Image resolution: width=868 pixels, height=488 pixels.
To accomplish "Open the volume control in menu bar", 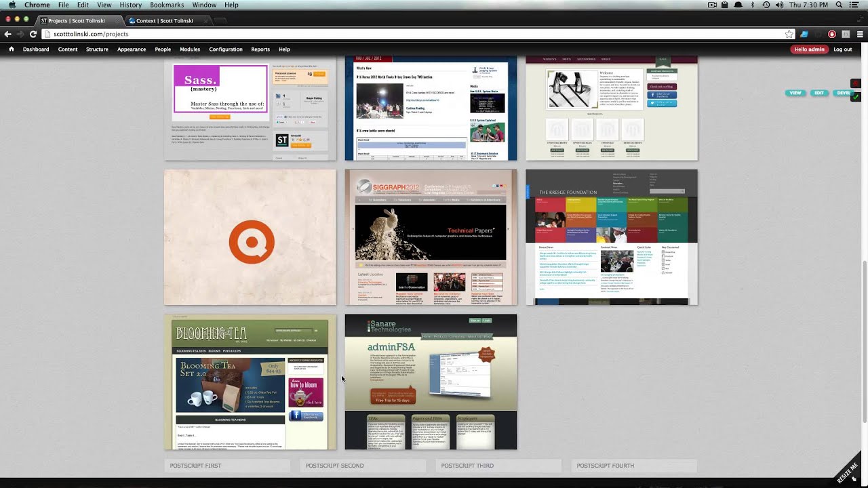I will point(779,5).
